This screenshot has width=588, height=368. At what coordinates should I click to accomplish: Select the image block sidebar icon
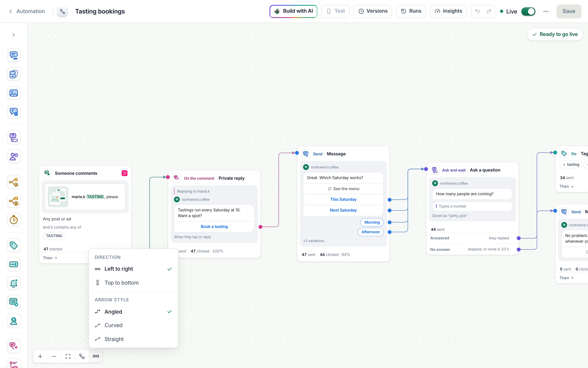click(x=14, y=93)
